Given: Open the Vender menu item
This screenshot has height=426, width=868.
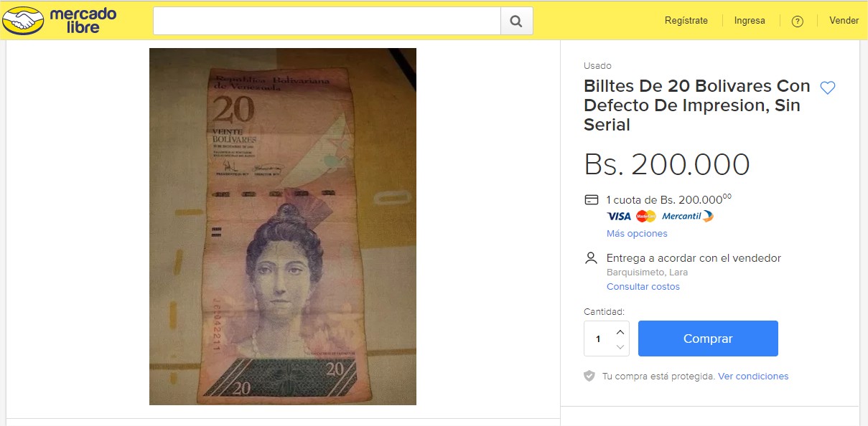Looking at the screenshot, I should 844,21.
